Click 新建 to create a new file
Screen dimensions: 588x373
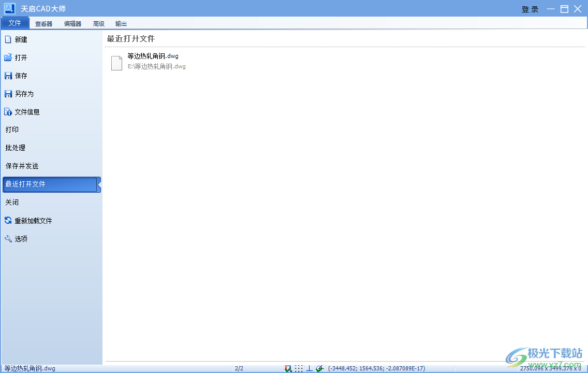[51, 39]
